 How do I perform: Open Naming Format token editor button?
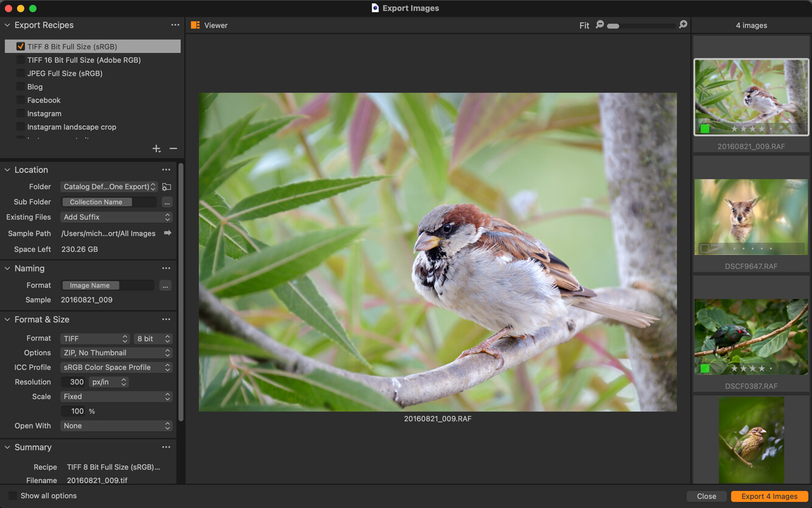click(x=165, y=285)
